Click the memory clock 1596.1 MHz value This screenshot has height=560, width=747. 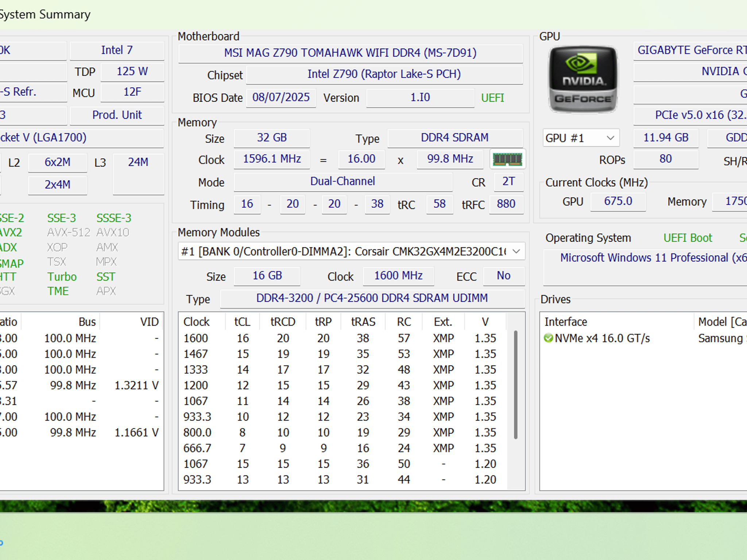[272, 159]
